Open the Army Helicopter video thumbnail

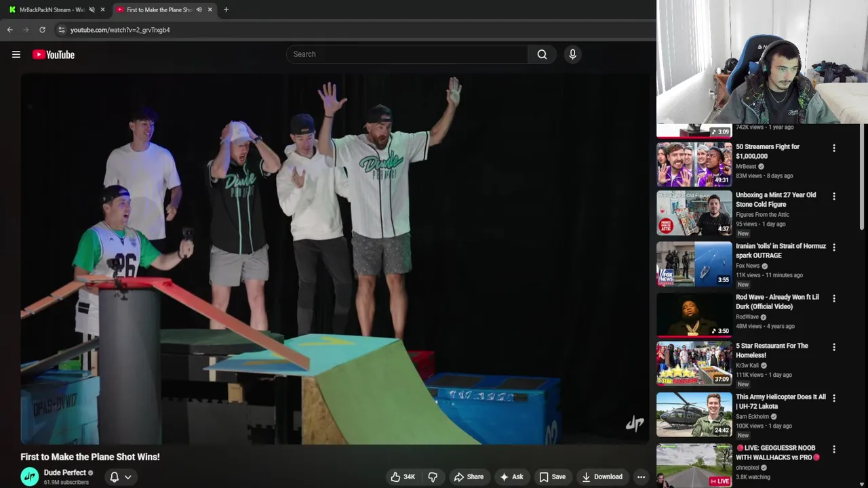(694, 414)
